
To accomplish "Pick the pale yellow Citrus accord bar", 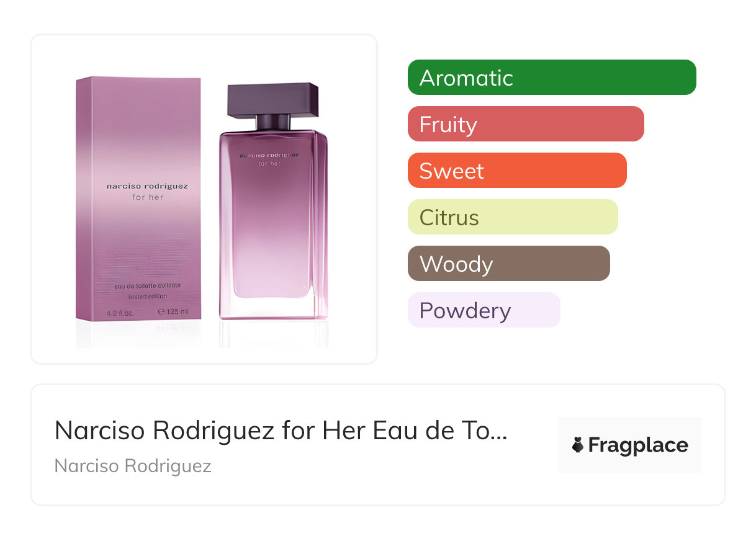I will point(513,217).
